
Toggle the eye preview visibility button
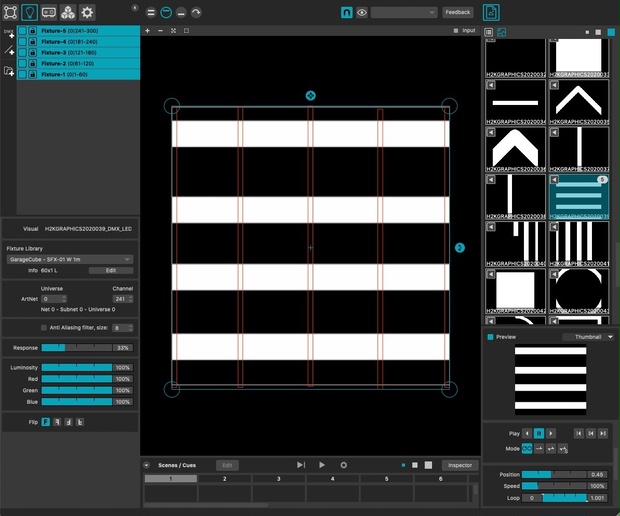361,13
